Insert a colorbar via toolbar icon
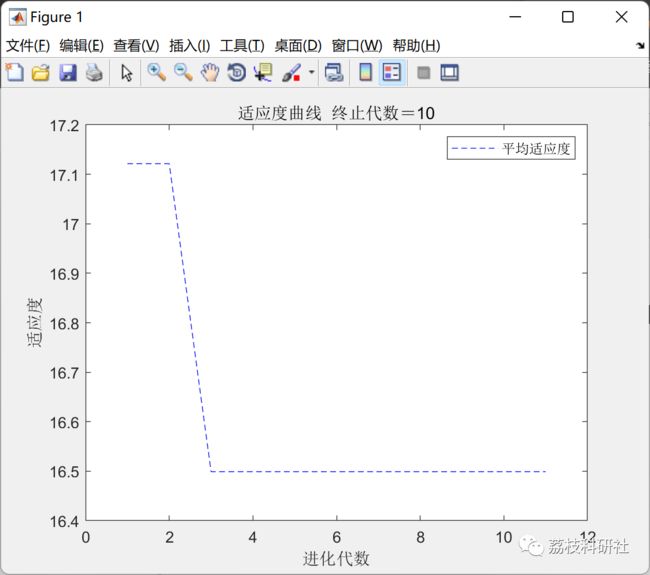 click(365, 73)
